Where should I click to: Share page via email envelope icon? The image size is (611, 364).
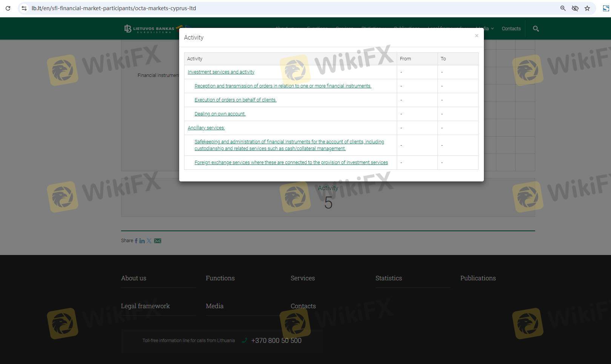click(158, 241)
